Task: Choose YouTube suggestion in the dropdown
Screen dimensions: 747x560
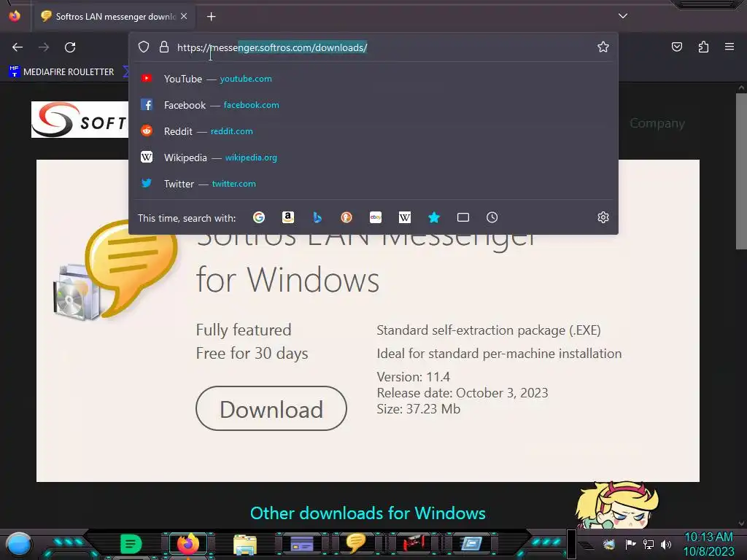Action: [x=373, y=79]
